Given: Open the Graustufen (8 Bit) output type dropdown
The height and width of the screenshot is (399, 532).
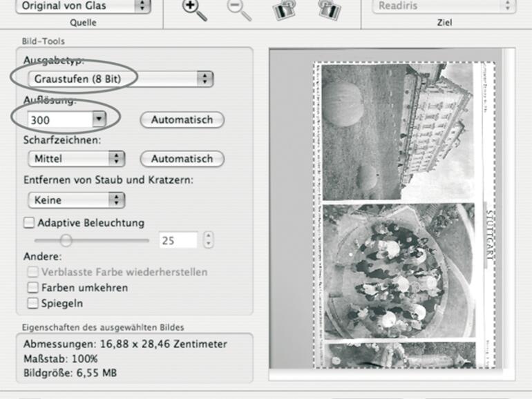Looking at the screenshot, I should click(x=120, y=79).
